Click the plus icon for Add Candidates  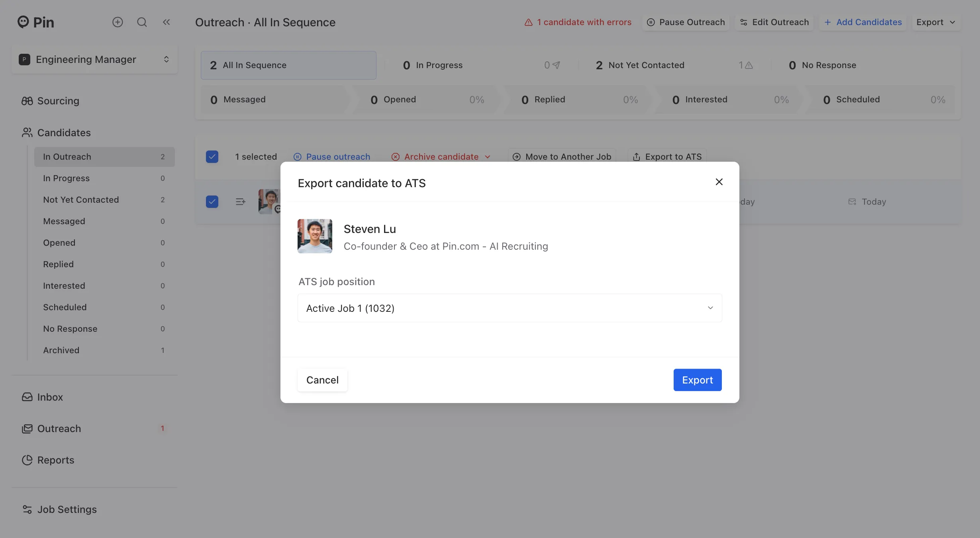point(827,22)
